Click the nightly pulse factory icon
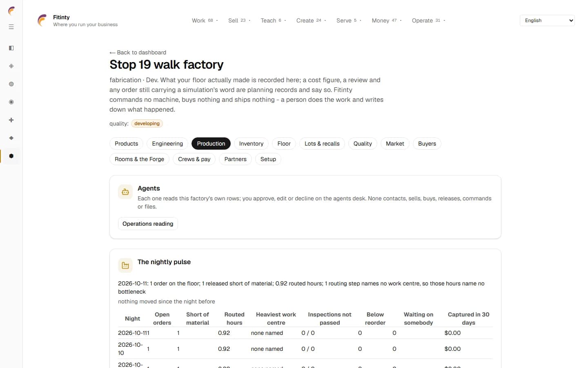This screenshot has height=368, width=588. [125, 265]
